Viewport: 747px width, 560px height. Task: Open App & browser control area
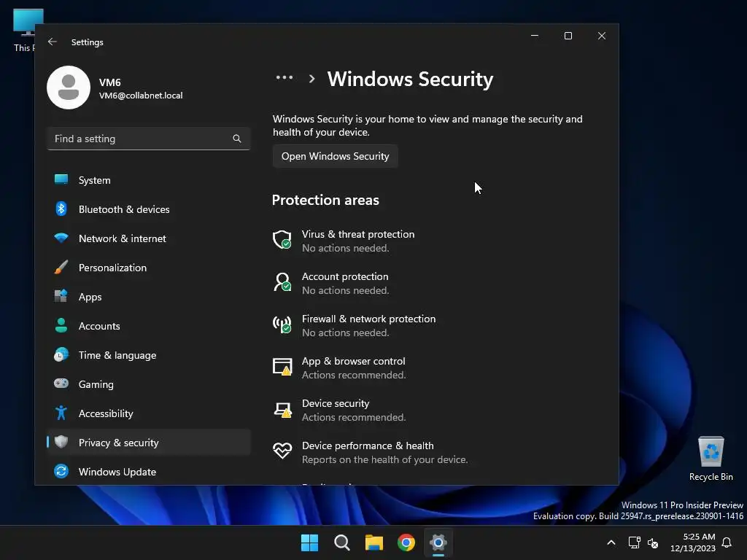coord(354,362)
